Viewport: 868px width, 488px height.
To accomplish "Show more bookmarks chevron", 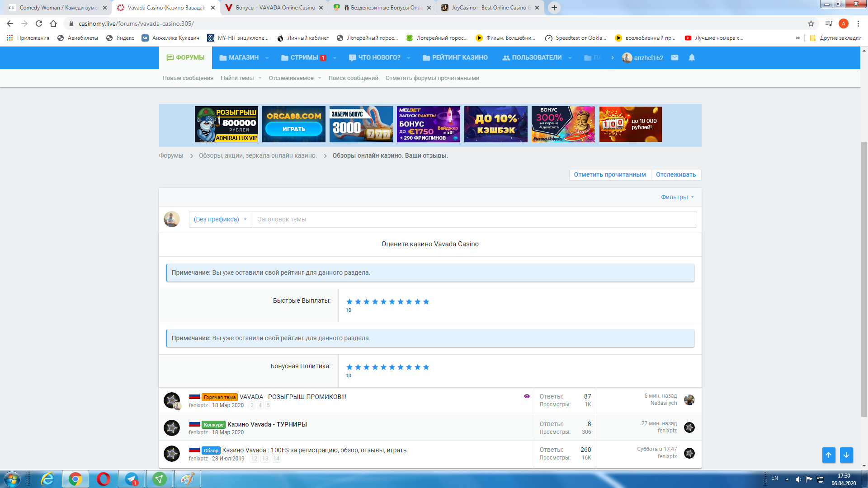I will pyautogui.click(x=798, y=38).
